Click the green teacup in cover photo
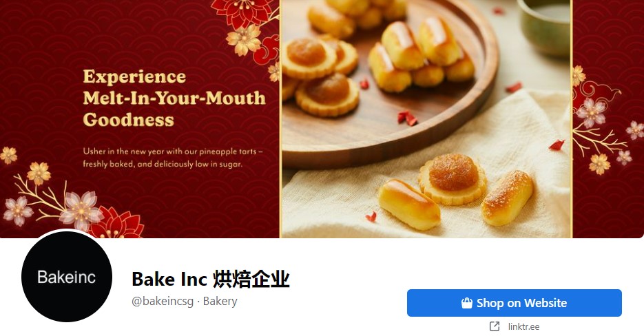The width and height of the screenshot is (644, 336). pos(544,25)
